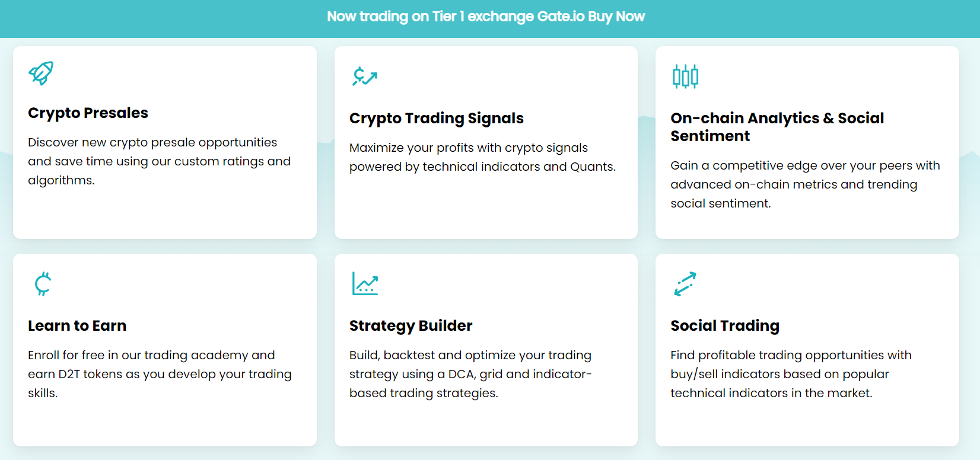Select the Strategy Builder heading
Screen dimensions: 980x460
click(x=411, y=325)
